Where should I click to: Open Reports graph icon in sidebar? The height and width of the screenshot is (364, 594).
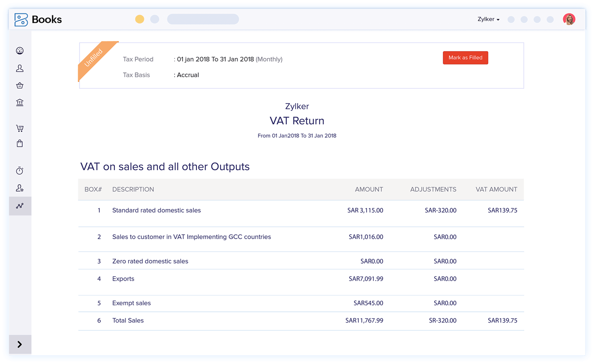pos(20,206)
